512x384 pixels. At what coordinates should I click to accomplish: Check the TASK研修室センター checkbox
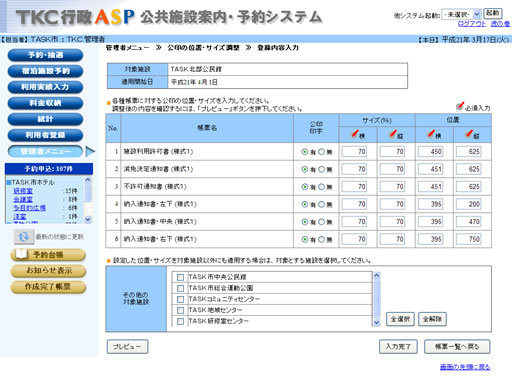tap(180, 321)
